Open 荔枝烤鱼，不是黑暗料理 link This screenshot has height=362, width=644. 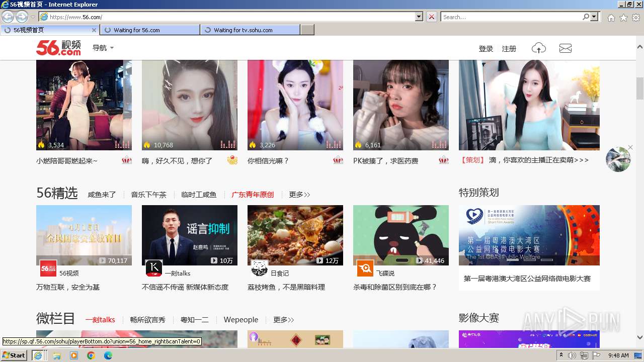click(286, 287)
